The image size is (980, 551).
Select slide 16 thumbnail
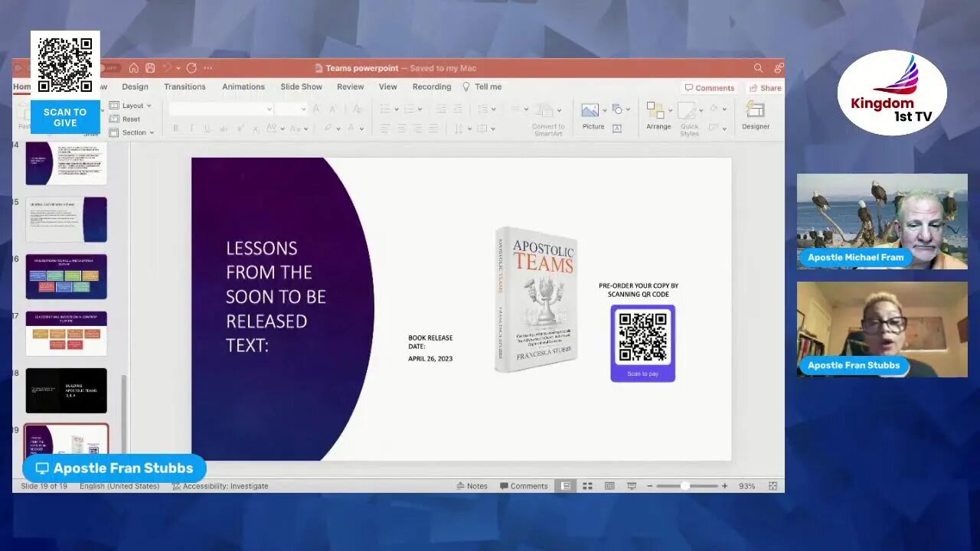67,276
